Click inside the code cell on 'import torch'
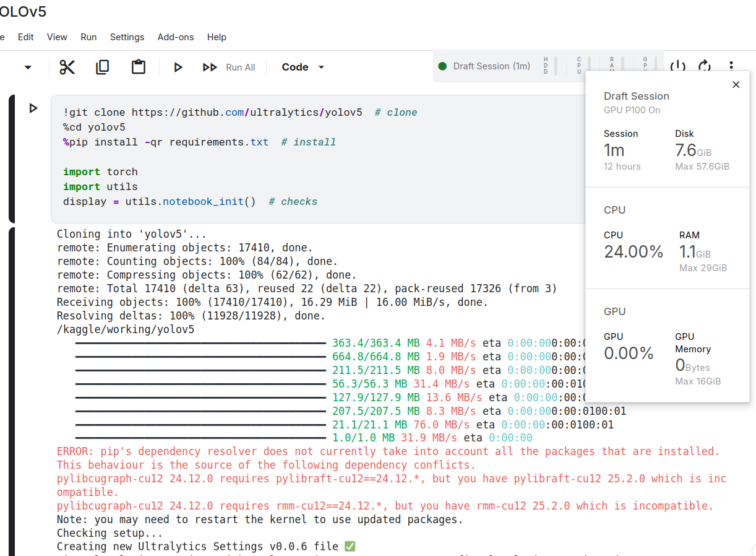Viewport: 756px width, 556px height. 100,172
